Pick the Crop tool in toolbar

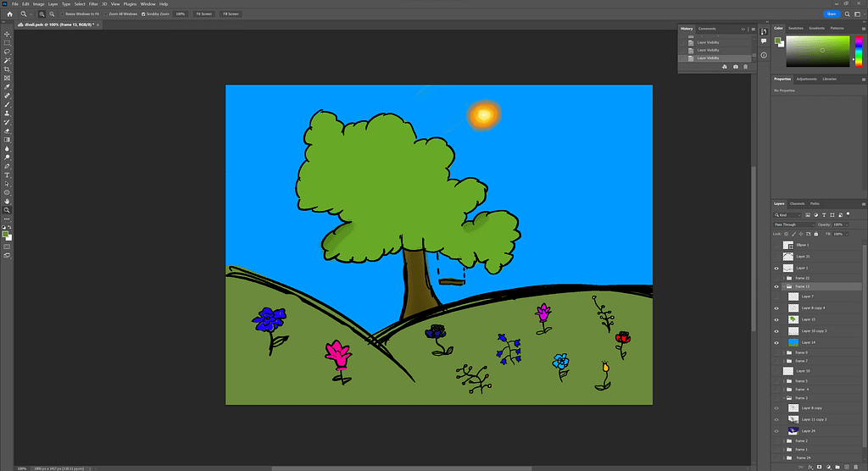click(8, 69)
